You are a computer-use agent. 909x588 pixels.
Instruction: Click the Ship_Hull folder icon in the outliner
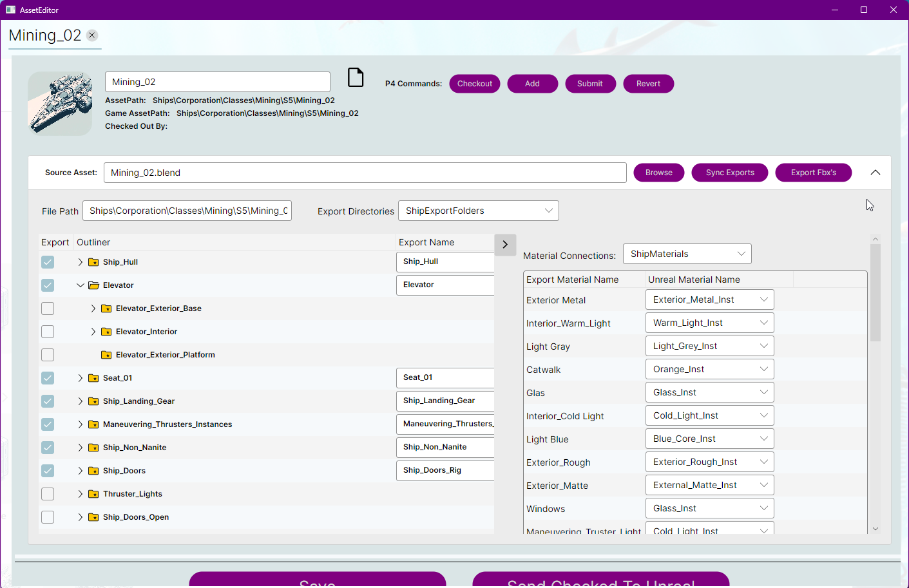point(93,262)
